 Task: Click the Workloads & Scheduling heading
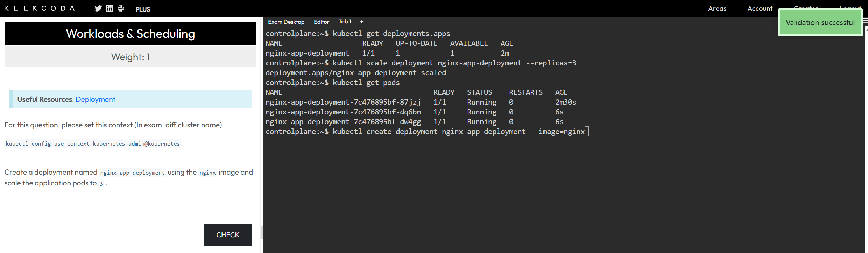click(130, 34)
